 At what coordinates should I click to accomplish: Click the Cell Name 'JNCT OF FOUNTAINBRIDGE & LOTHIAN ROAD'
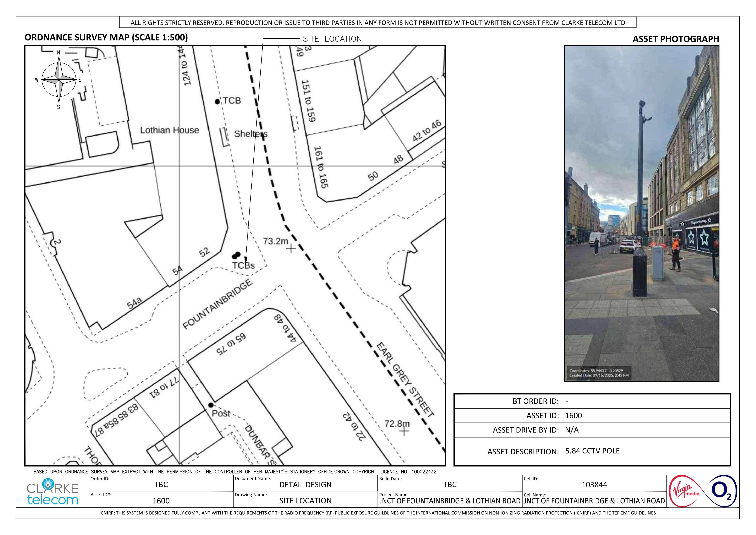tap(594, 501)
